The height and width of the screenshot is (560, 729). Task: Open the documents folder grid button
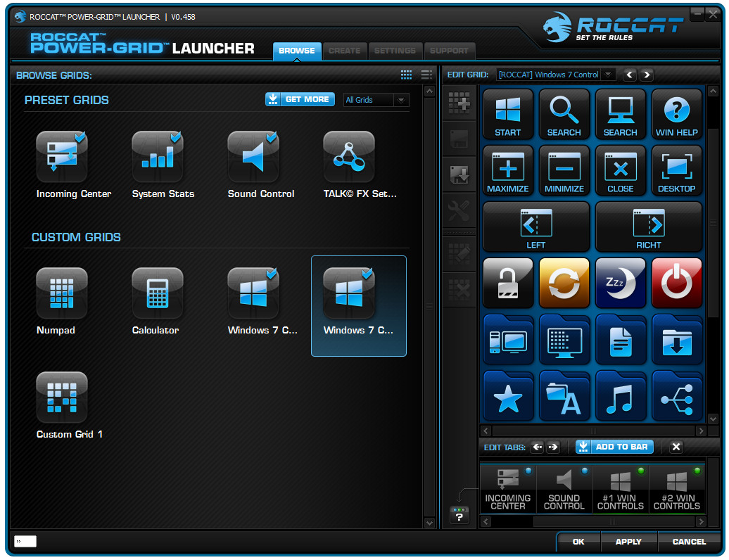tap(620, 340)
